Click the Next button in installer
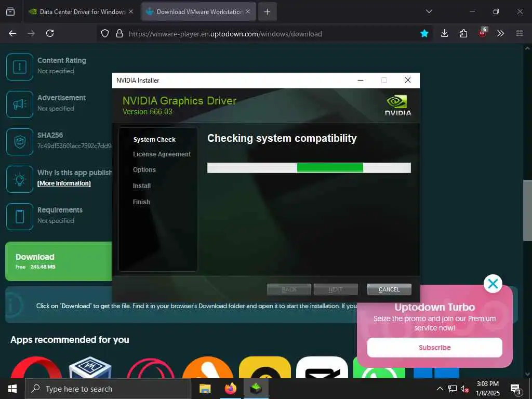The height and width of the screenshot is (399, 532). (x=336, y=289)
